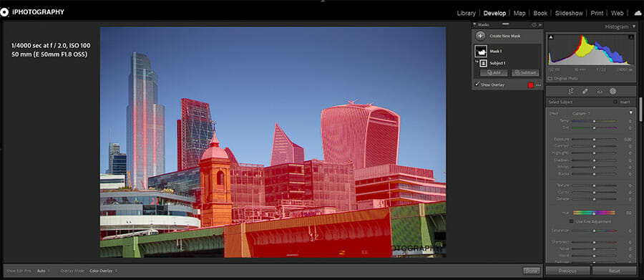Click the Reset button
Screen dimensions: 644x280
(615, 271)
